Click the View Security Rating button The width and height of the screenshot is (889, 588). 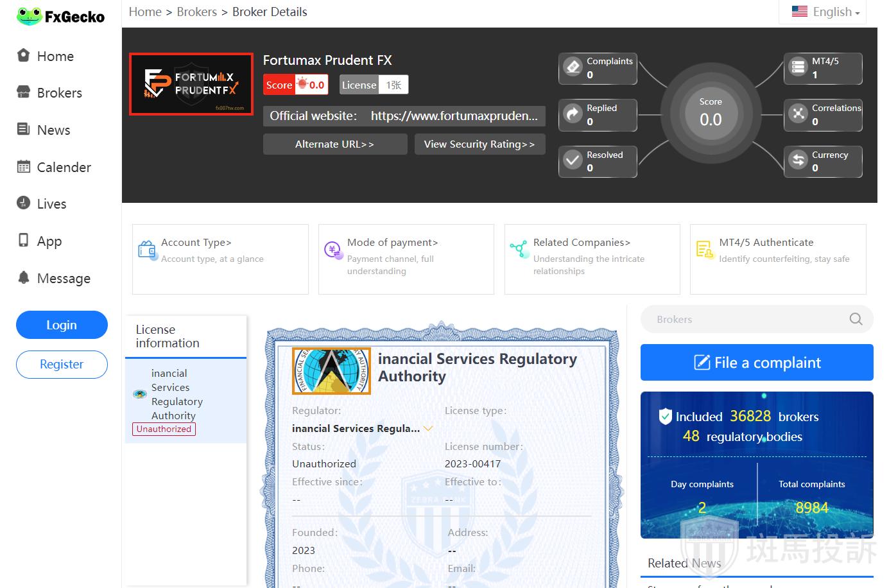[x=479, y=144]
